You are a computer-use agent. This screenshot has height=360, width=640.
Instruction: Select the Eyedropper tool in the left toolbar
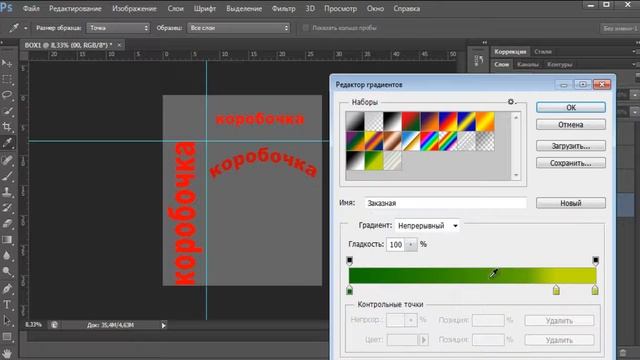click(7, 143)
